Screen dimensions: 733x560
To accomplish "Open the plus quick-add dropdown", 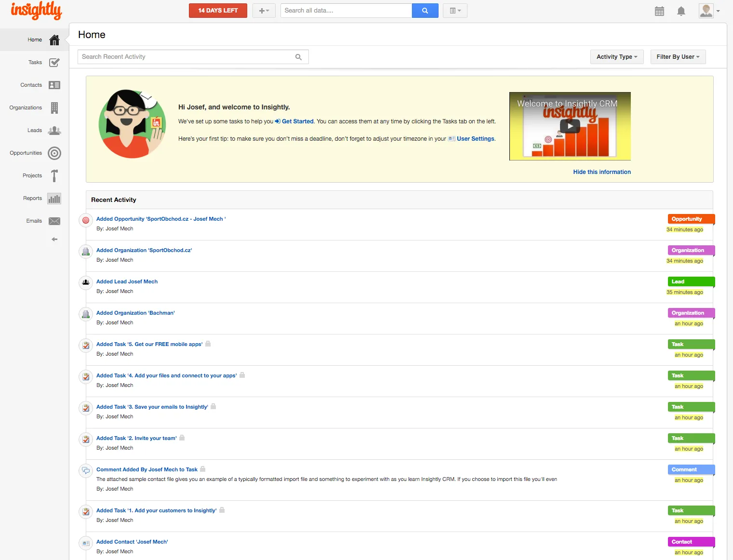I will tap(264, 11).
